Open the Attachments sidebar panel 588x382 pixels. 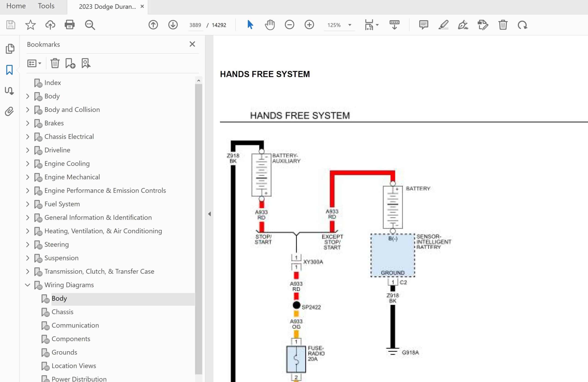click(x=9, y=111)
